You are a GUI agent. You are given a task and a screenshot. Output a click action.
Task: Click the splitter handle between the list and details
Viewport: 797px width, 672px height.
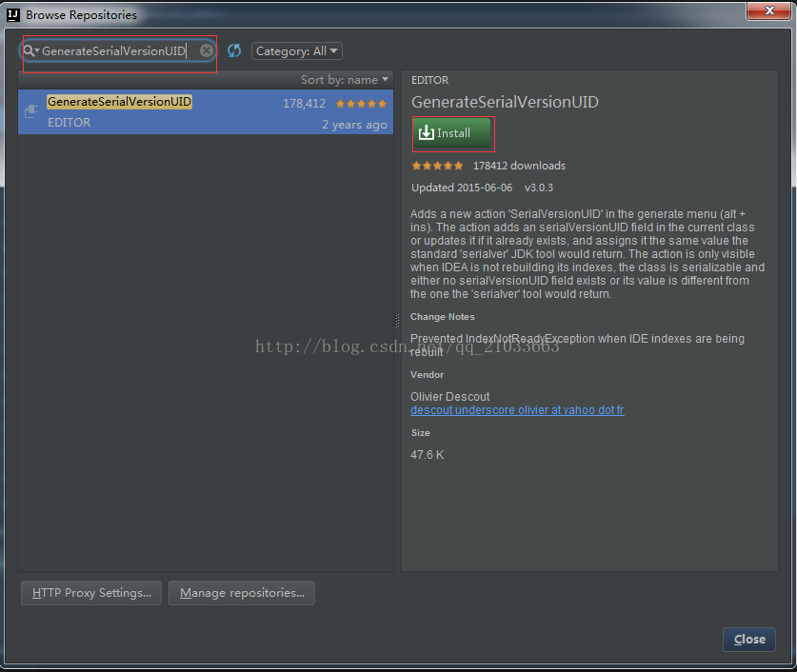point(397,320)
